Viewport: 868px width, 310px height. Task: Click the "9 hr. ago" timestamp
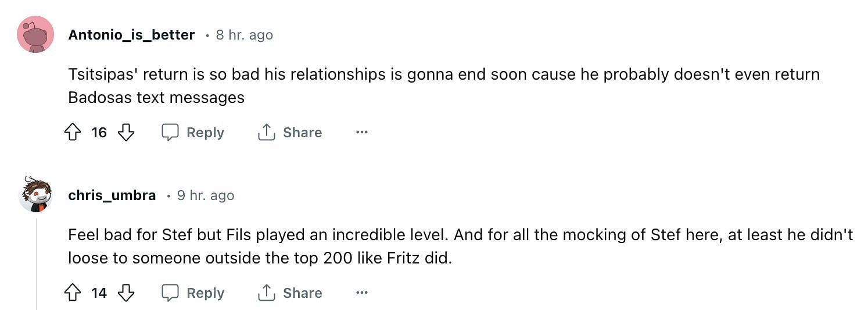coord(206,195)
